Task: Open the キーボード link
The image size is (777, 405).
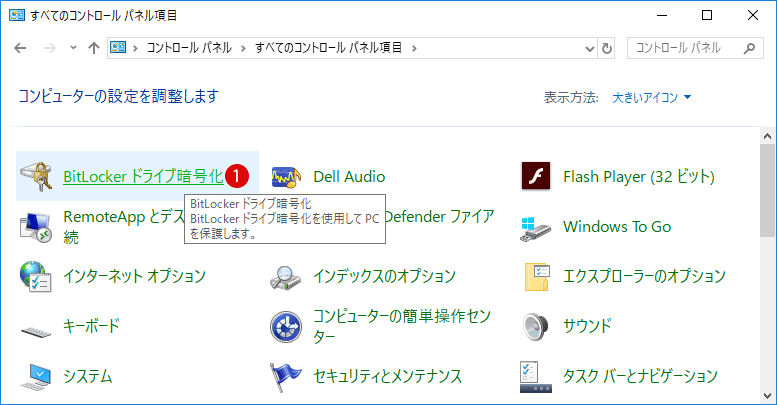Action: pyautogui.click(x=92, y=326)
